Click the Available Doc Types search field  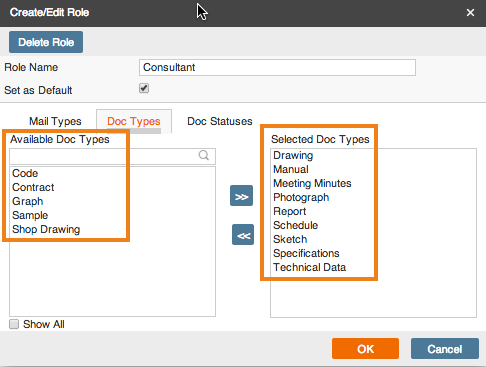[x=112, y=156]
